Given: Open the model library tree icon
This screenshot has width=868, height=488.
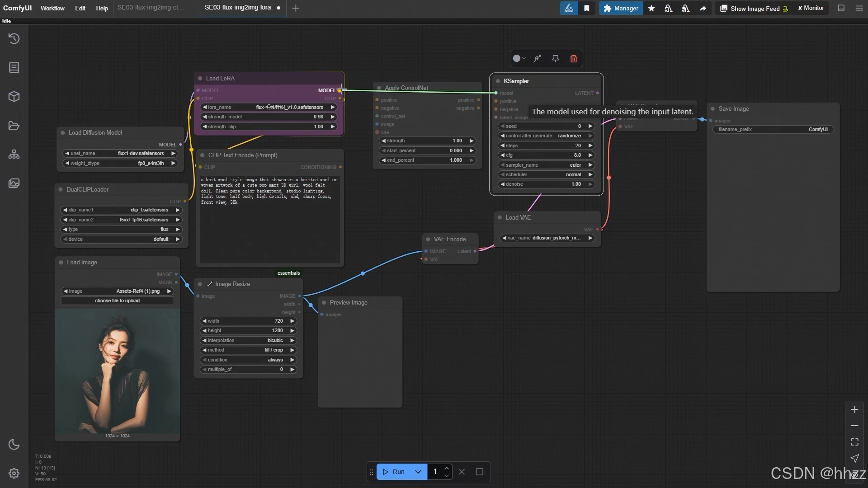Looking at the screenshot, I should 14,155.
